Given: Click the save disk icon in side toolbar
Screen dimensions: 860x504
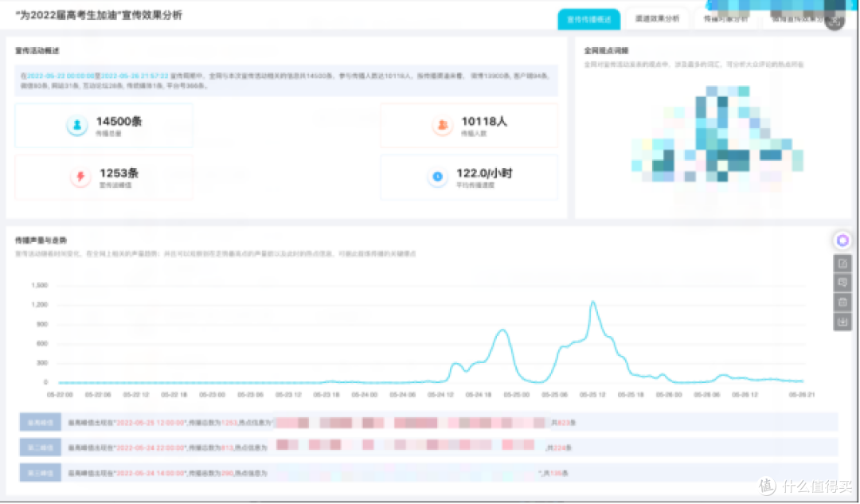Looking at the screenshot, I should [842, 322].
